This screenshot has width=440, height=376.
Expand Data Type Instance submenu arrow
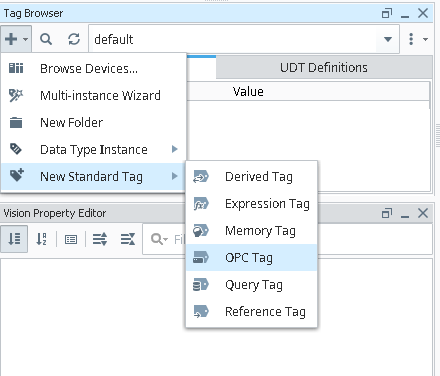pyautogui.click(x=174, y=149)
